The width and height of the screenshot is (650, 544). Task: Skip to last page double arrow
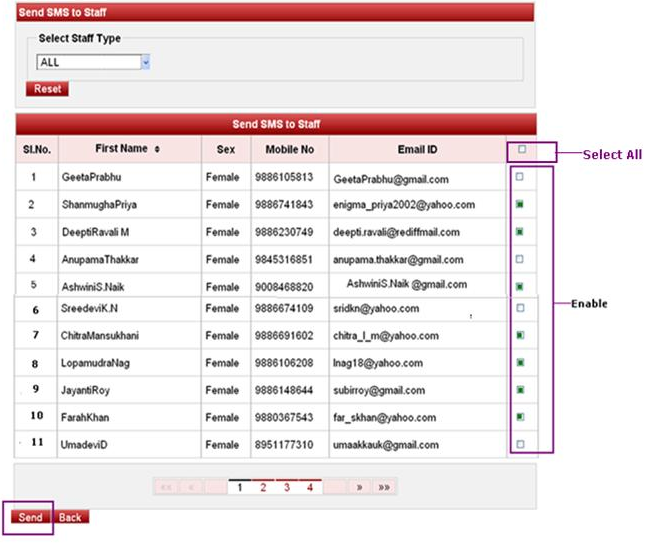(384, 487)
